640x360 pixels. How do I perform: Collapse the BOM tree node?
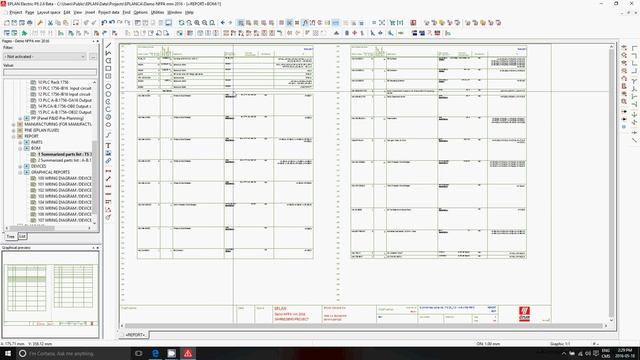(x=20, y=149)
